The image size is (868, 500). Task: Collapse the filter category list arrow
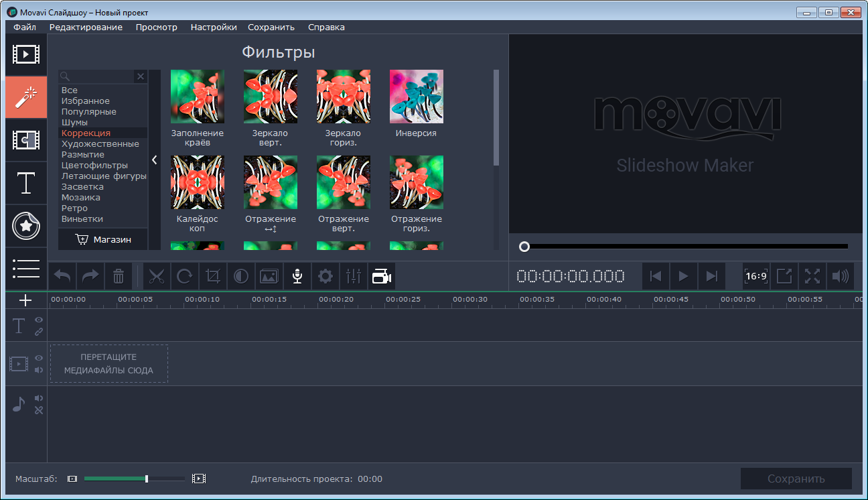[155, 160]
